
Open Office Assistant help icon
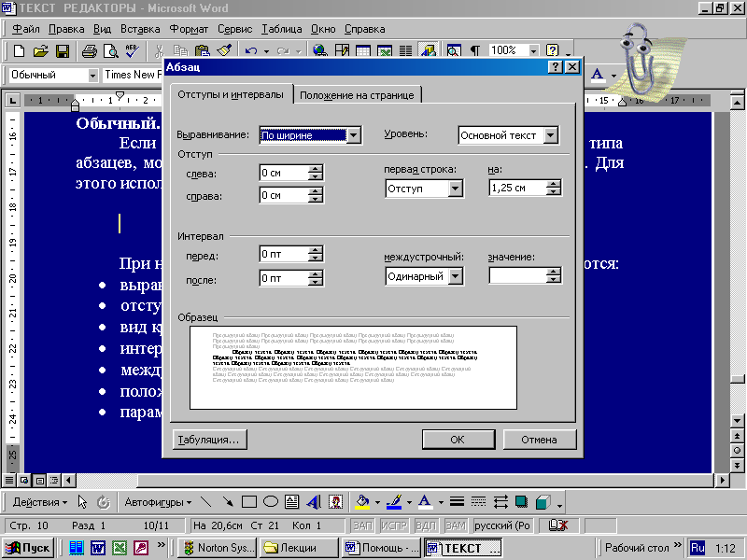click(x=553, y=50)
